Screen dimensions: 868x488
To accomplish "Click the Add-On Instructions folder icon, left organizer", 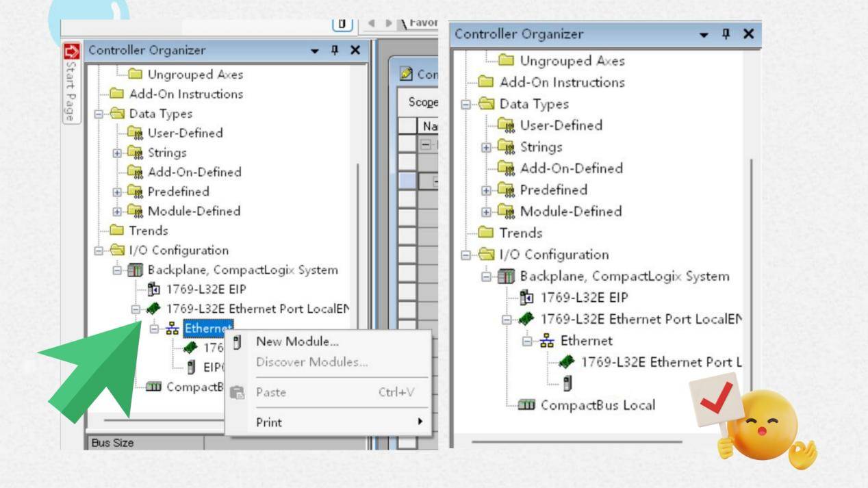I will [x=117, y=94].
